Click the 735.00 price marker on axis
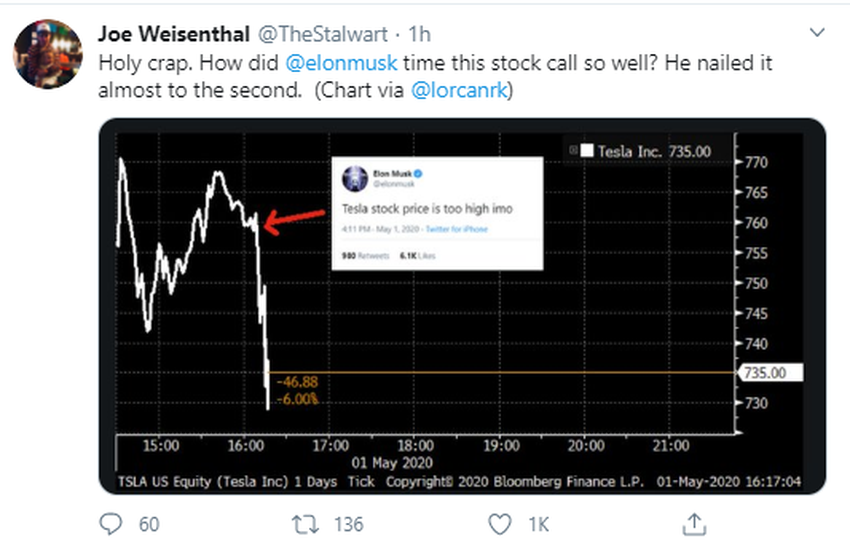Image resolution: width=850 pixels, height=552 pixels. [x=764, y=373]
